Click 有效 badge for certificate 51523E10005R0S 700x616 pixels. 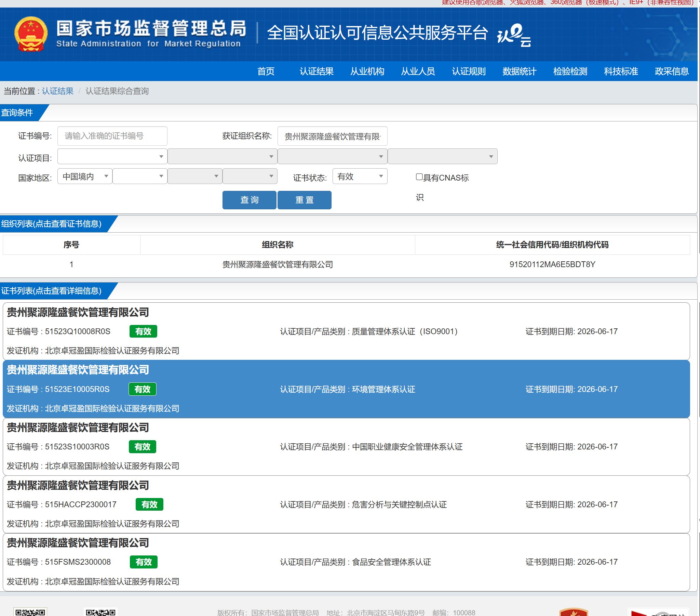pos(143,389)
